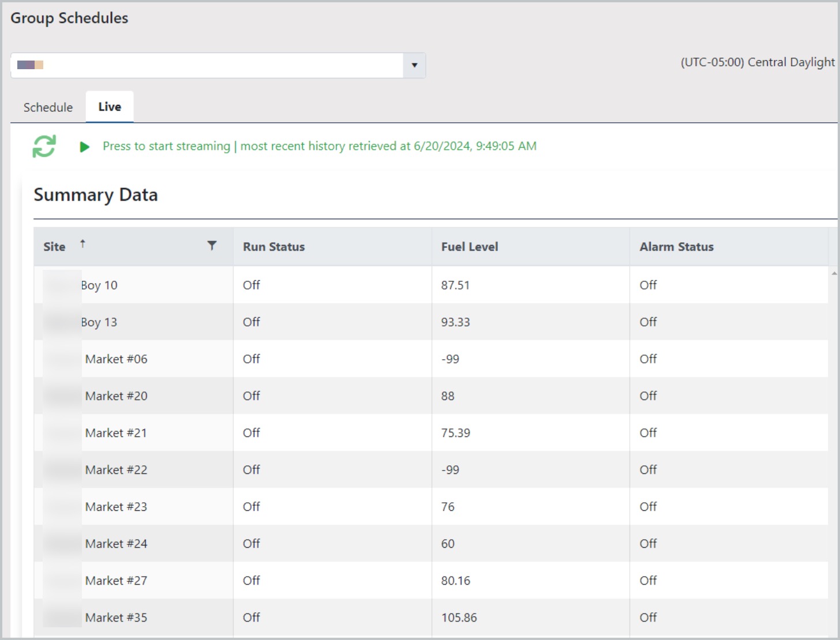Image resolution: width=840 pixels, height=640 pixels.
Task: Click the green refresh icon
Action: pos(44,146)
